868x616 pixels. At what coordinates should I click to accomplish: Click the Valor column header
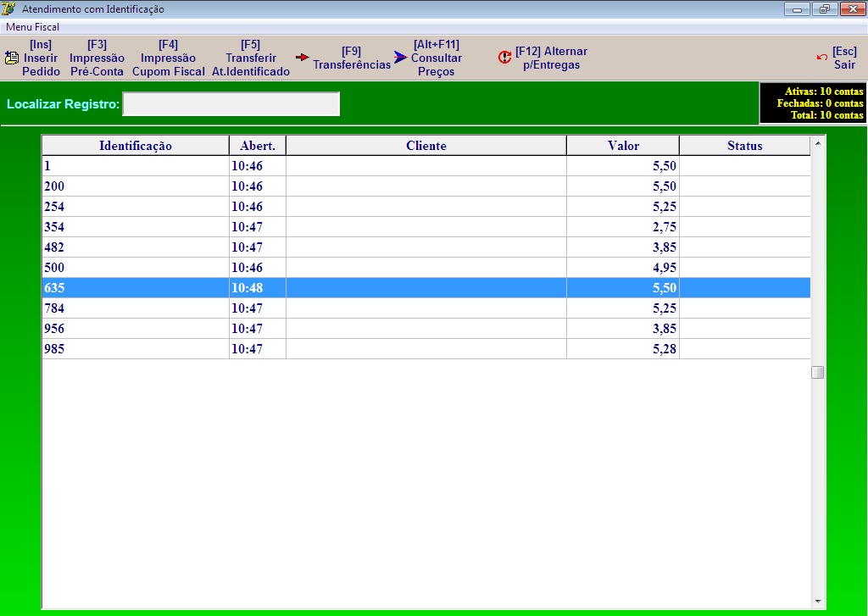[623, 146]
